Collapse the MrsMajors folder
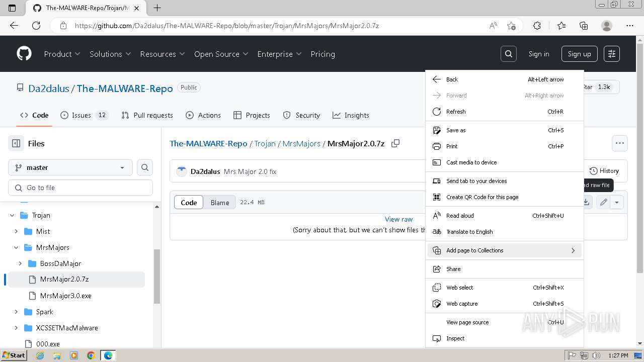644x362 pixels. tap(16, 247)
